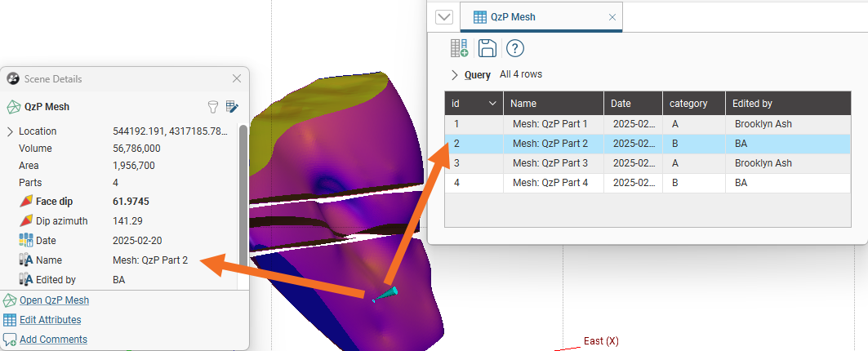Close the QzP Mesh tab

point(612,17)
